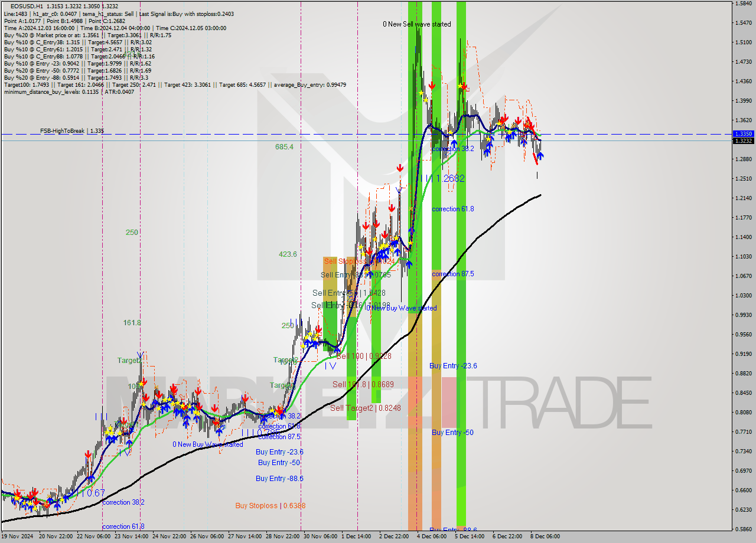Click the '8 Dec 06:00' time axis label
This screenshot has width=756, height=543.
pyautogui.click(x=545, y=537)
